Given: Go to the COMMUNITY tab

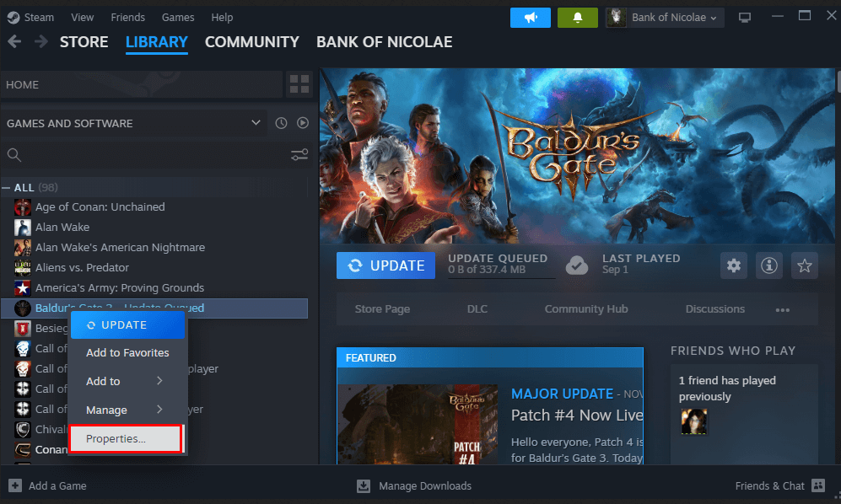Looking at the screenshot, I should pyautogui.click(x=252, y=42).
